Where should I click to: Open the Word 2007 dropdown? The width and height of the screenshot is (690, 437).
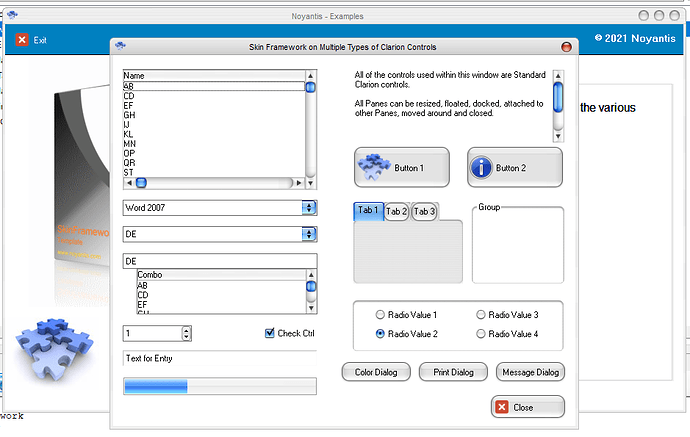click(309, 208)
